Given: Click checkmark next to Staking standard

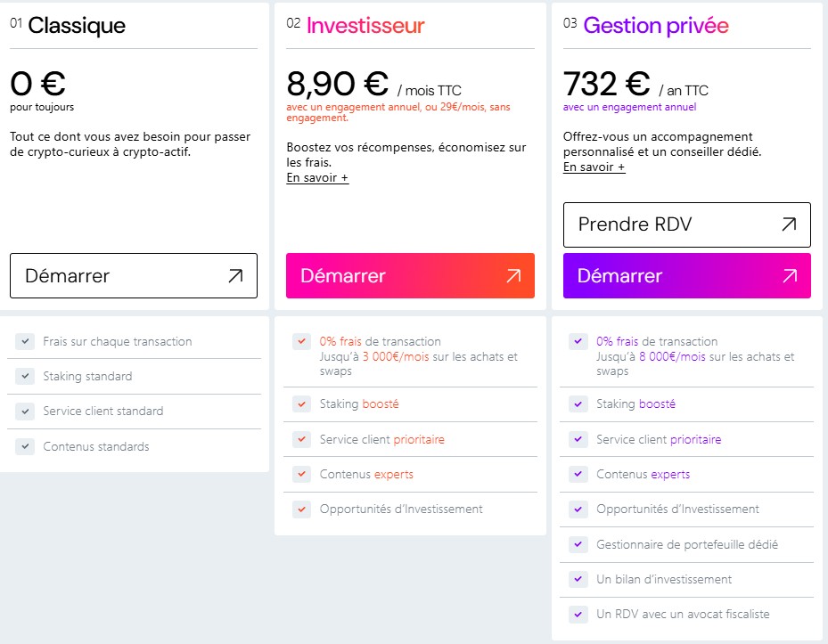Looking at the screenshot, I should pyautogui.click(x=25, y=377).
